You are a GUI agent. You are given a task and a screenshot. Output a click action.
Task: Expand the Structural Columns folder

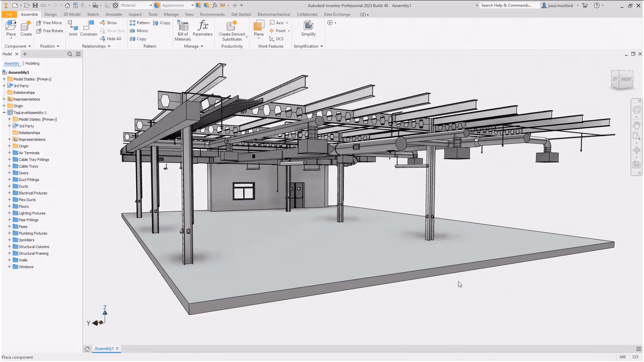[9, 247]
